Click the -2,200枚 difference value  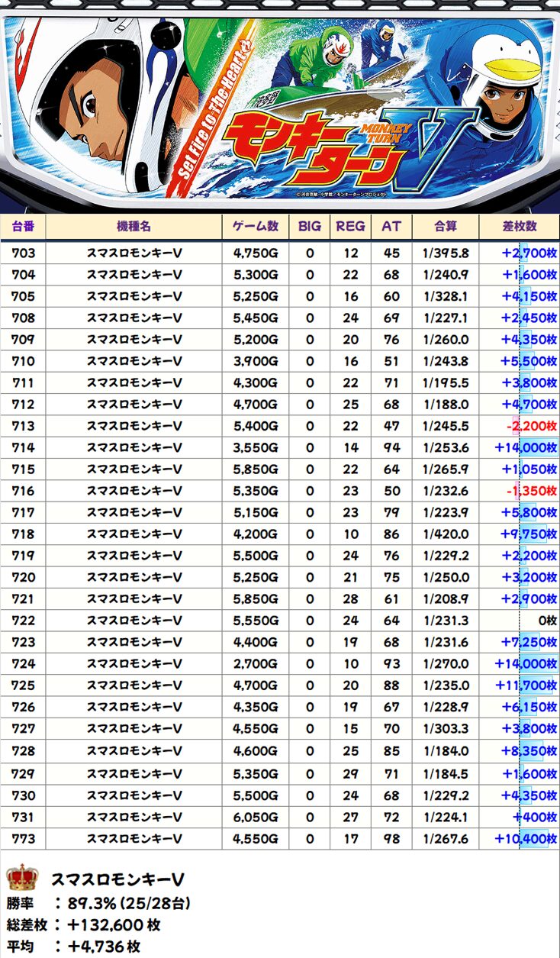pyautogui.click(x=533, y=426)
